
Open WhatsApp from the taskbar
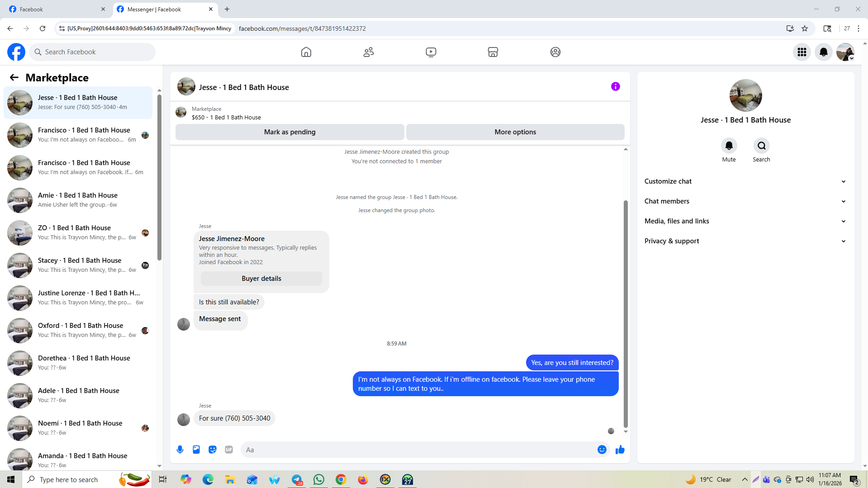[x=319, y=479]
